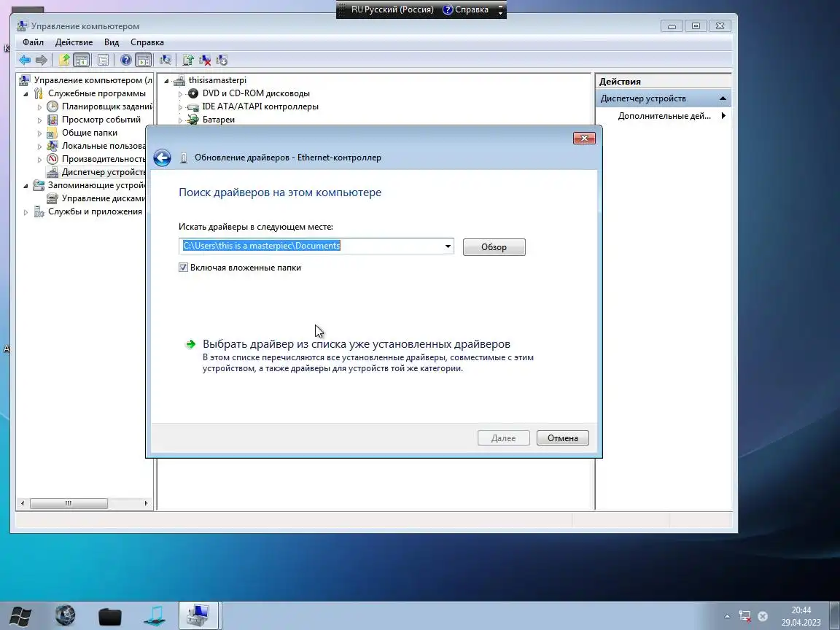Image resolution: width=840 pixels, height=630 pixels.
Task: Click the Отмена button
Action: pos(562,438)
